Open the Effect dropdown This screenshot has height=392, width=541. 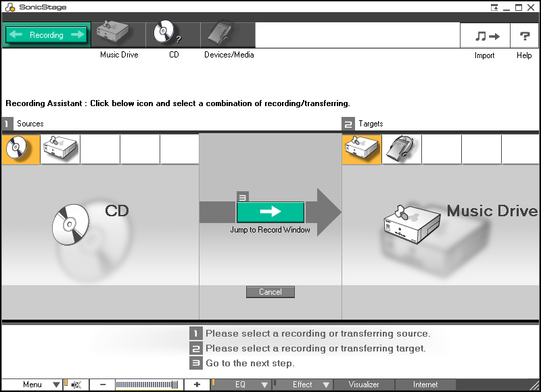pyautogui.click(x=302, y=385)
